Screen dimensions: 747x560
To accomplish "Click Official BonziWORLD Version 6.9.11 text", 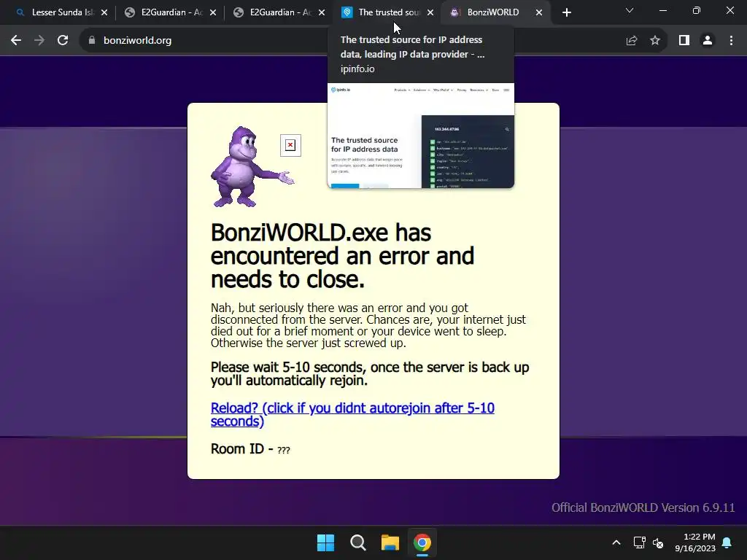I will tap(643, 507).
